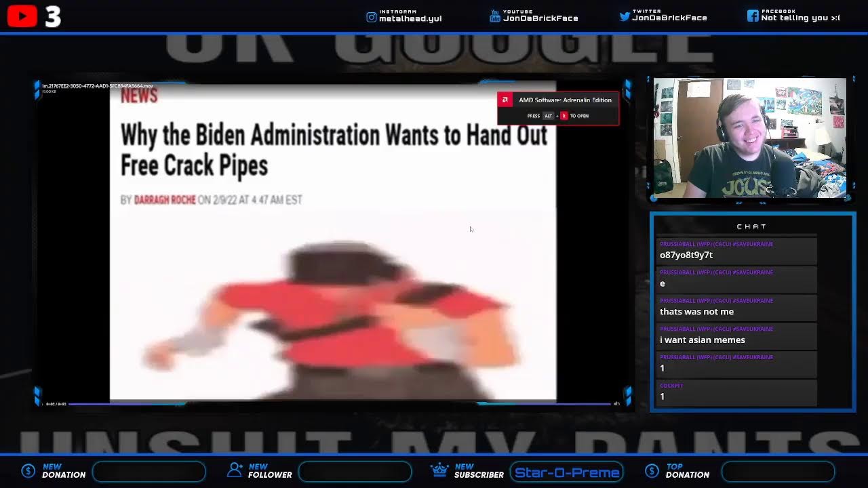Image resolution: width=868 pixels, height=488 pixels.
Task: Click the red R key hint in the AMD popup
Action: coord(564,116)
